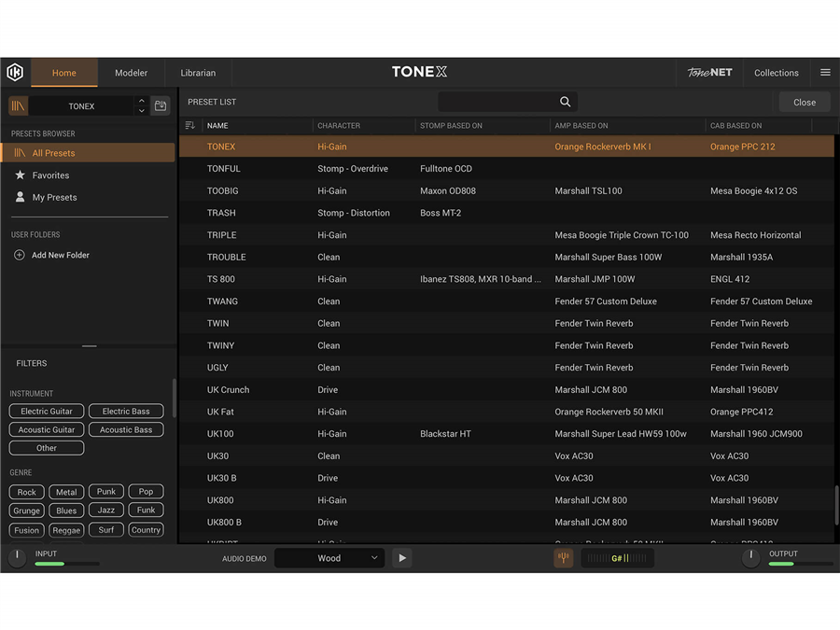Open the Collections view
The image size is (840, 630).
776,73
